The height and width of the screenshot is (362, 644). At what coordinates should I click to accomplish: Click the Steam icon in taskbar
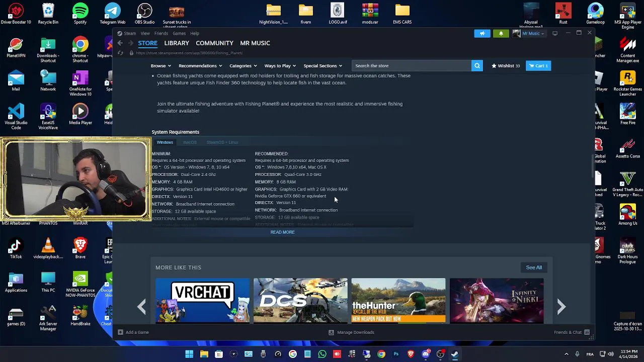(x=455, y=354)
